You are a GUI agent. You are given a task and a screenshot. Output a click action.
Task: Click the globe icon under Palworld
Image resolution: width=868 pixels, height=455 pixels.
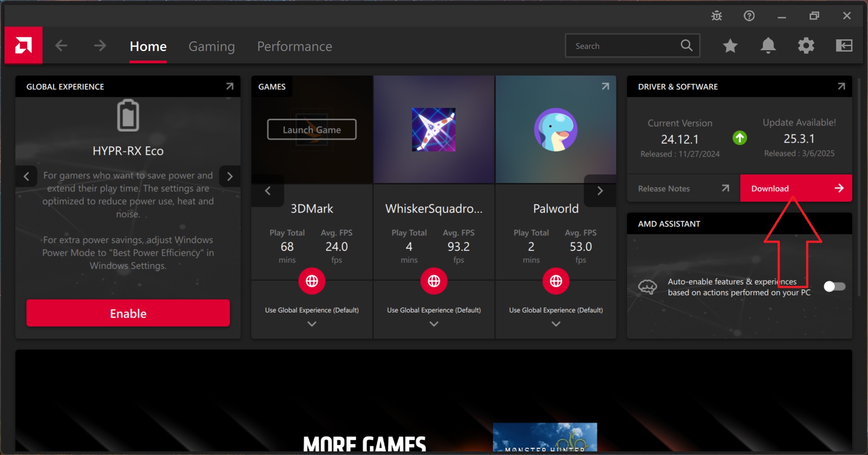tap(556, 281)
